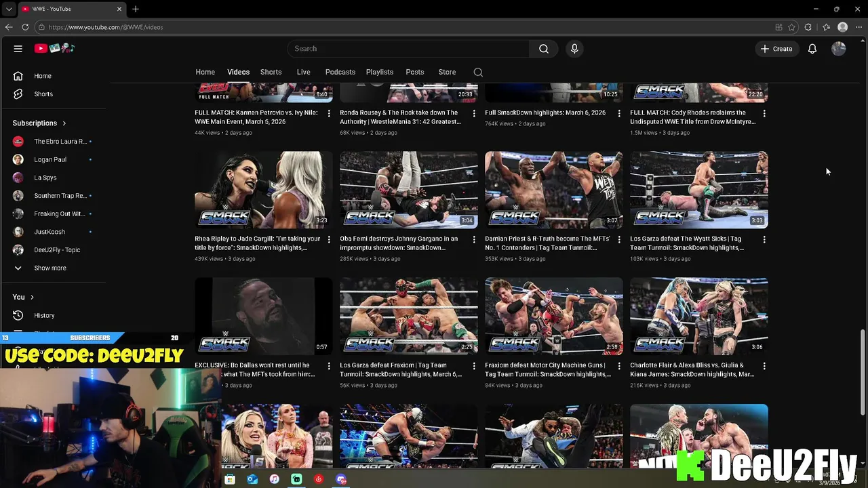Open the Playlists tab
The height and width of the screenshot is (488, 868).
point(379,72)
